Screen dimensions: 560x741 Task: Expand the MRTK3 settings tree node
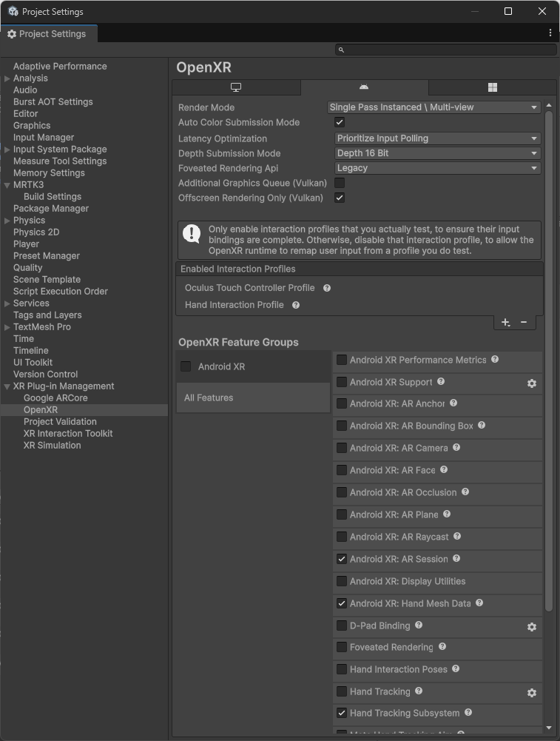click(7, 185)
